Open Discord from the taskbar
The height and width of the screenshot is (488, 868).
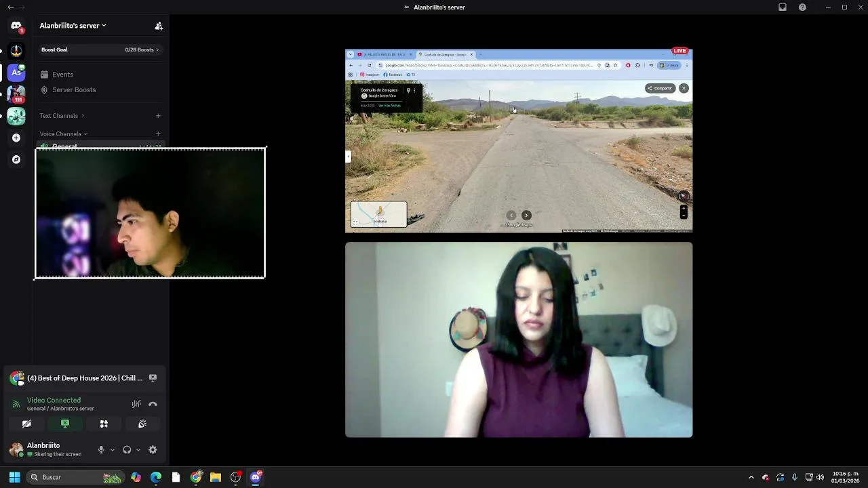pos(256,477)
